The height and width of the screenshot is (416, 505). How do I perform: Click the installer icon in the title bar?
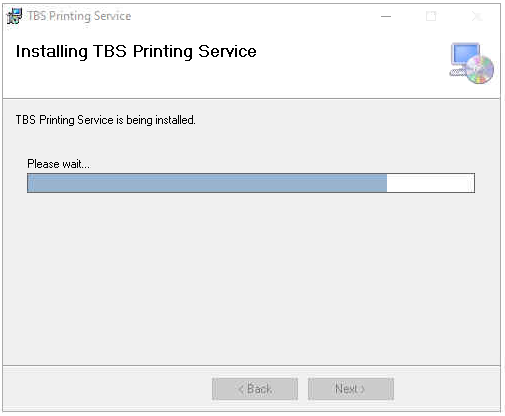tap(14, 16)
